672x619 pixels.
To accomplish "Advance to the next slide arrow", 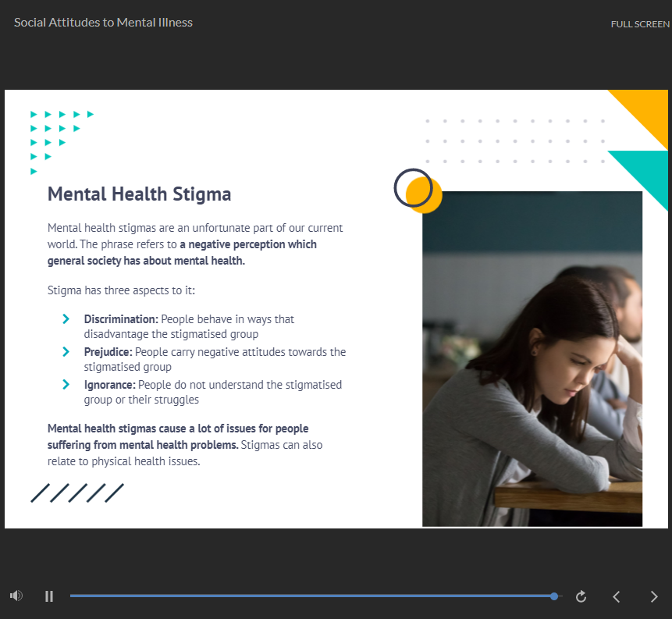I will [654, 596].
